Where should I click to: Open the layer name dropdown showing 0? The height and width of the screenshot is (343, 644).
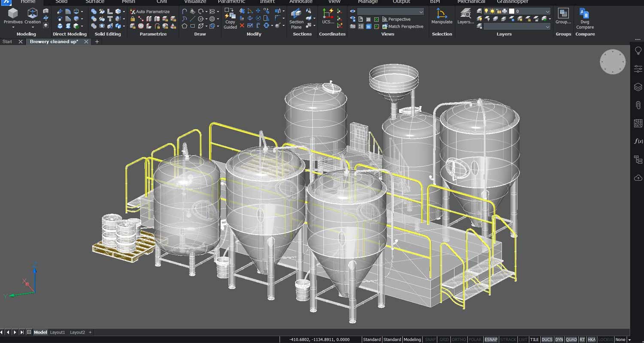point(547,12)
